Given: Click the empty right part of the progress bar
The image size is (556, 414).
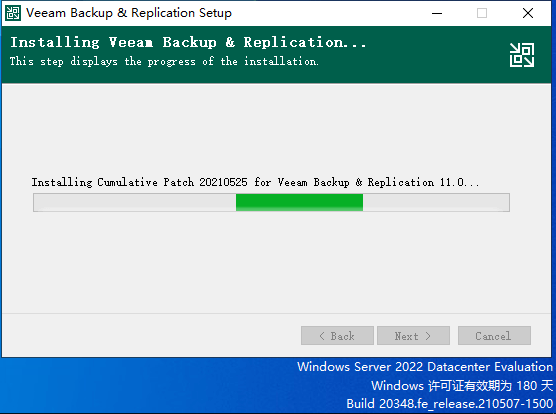Looking at the screenshot, I should (436, 202).
